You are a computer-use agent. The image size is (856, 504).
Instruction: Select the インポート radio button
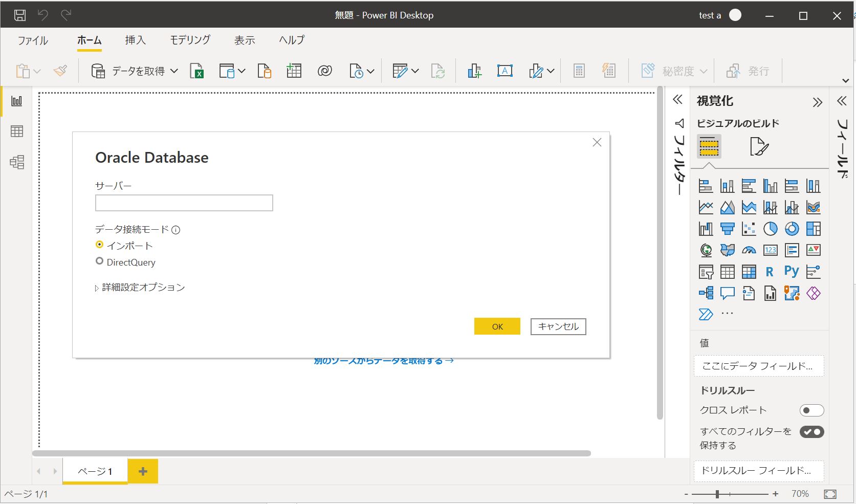tap(100, 245)
